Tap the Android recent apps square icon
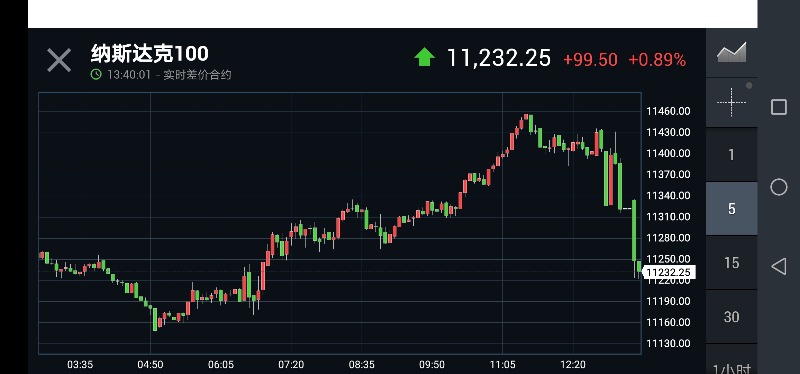 click(x=779, y=107)
